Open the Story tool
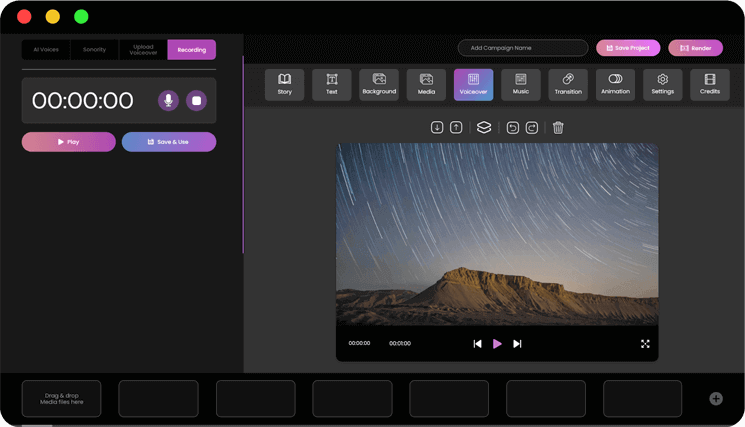This screenshot has height=427, width=745. 284,84
